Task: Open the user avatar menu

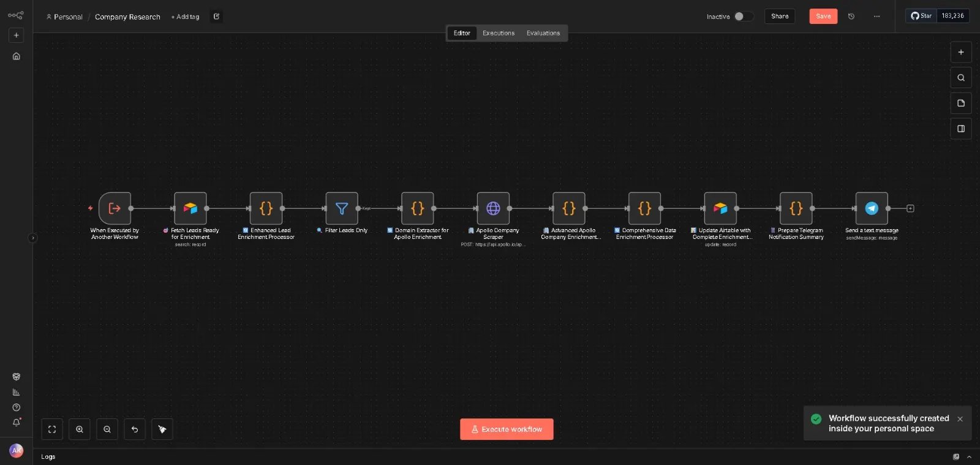Action: [x=17, y=450]
